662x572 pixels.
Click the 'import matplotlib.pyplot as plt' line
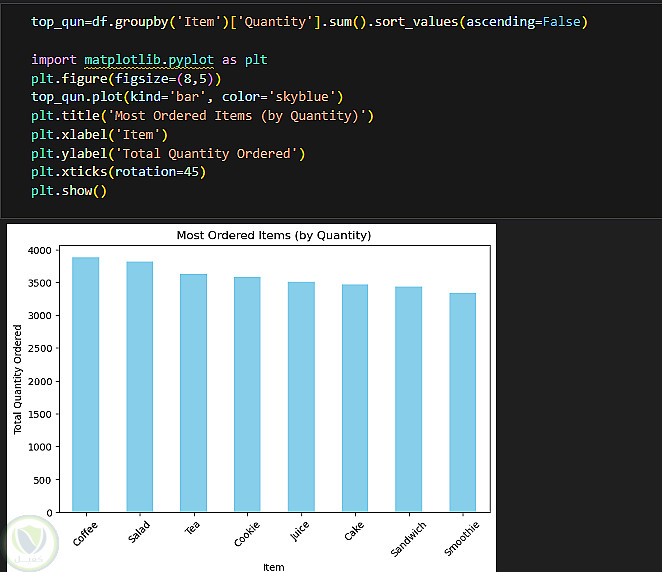click(x=148, y=60)
